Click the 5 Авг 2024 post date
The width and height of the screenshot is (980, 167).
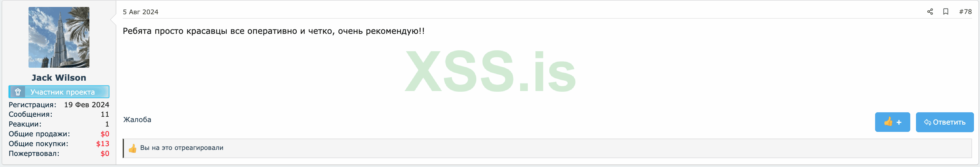pos(140,12)
